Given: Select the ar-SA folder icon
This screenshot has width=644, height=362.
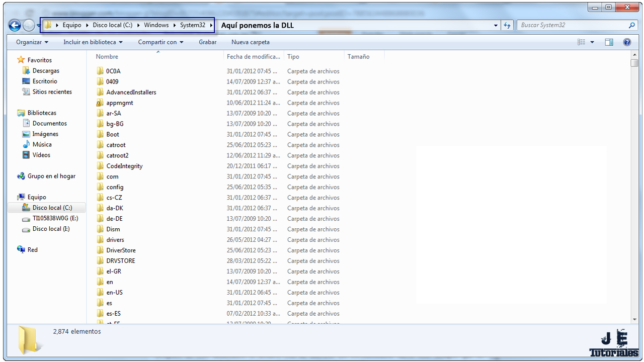Looking at the screenshot, I should [x=100, y=113].
